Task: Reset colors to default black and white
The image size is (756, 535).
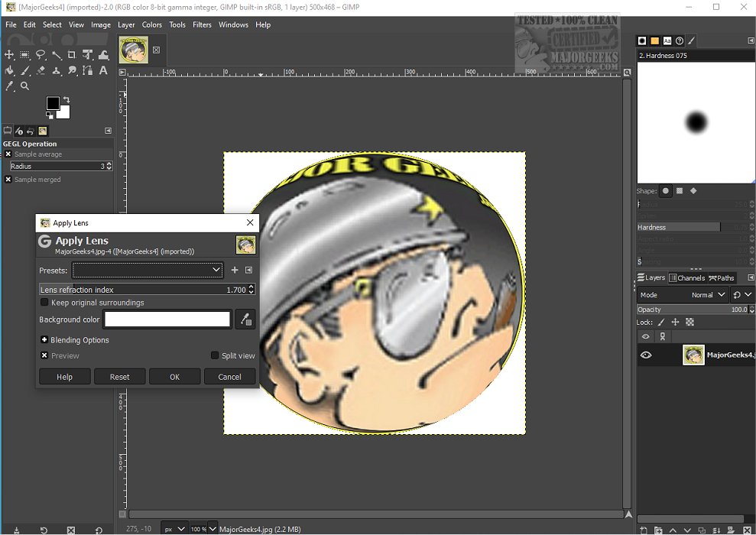Action: (49, 115)
